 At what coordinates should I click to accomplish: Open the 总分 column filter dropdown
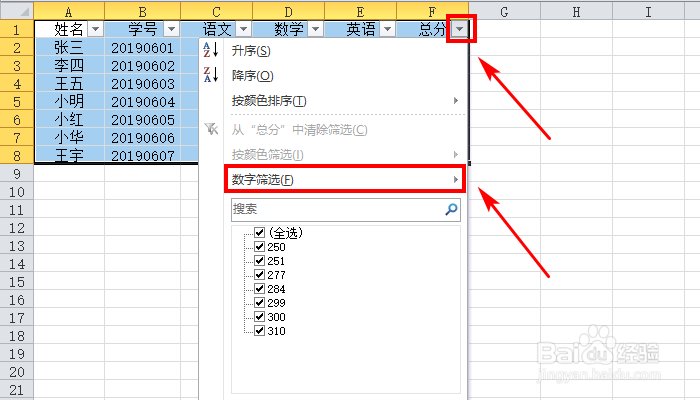[459, 29]
